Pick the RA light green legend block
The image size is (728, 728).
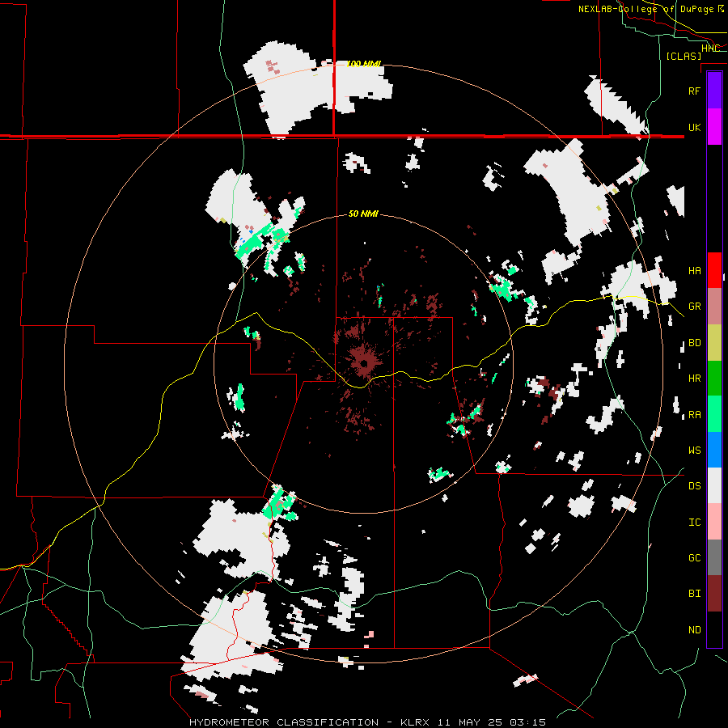714,414
